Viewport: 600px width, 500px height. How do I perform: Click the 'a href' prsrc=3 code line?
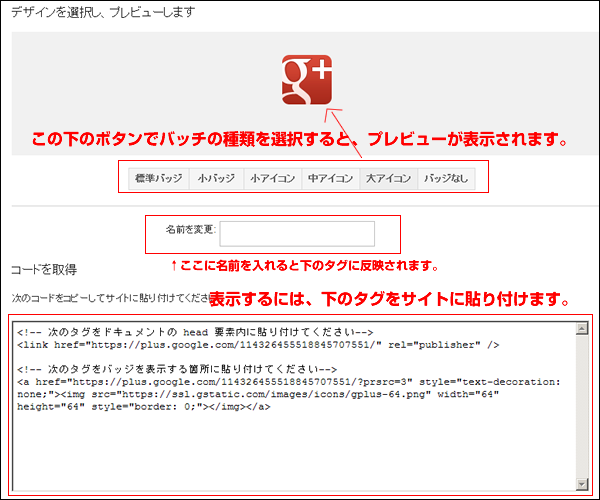tap(289, 382)
